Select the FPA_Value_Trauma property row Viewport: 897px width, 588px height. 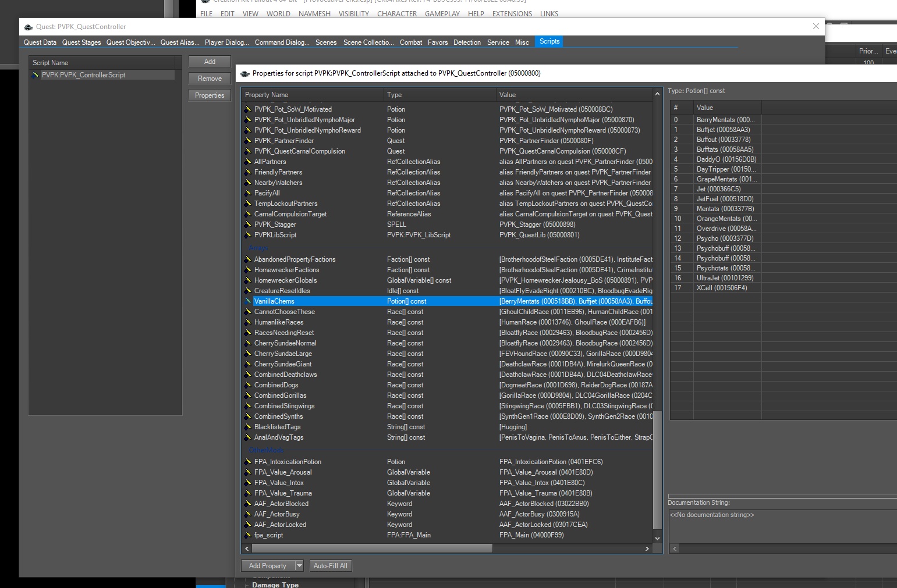pos(448,493)
